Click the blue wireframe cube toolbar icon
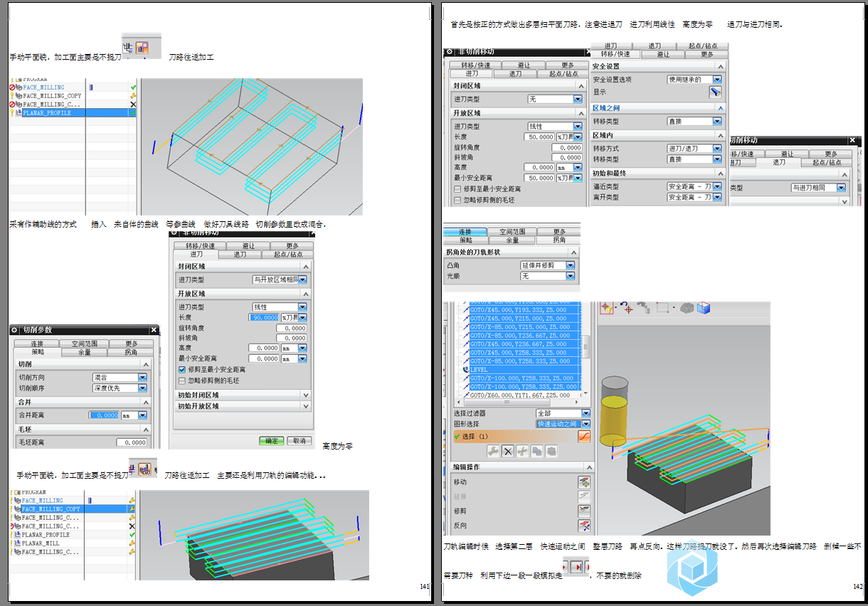868x606 pixels. 704,308
